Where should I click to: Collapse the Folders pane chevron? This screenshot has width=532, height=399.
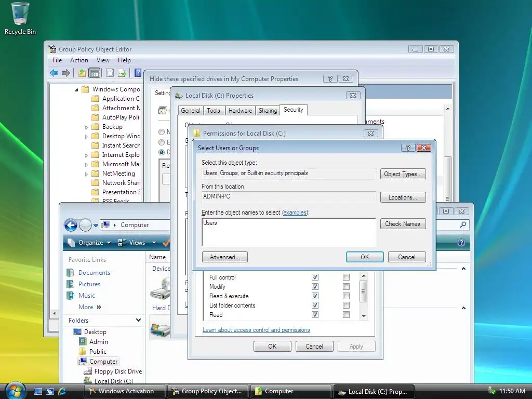coord(138,320)
